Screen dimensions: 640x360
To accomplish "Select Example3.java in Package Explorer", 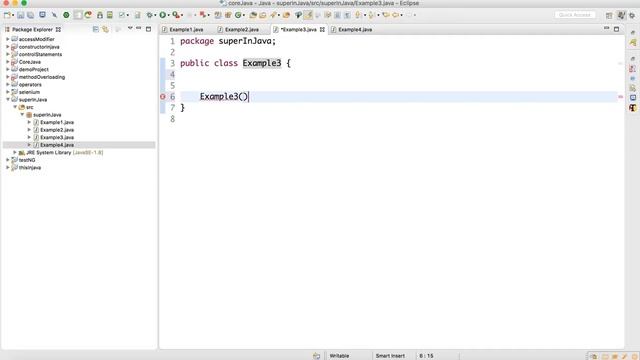I will coord(57,138).
